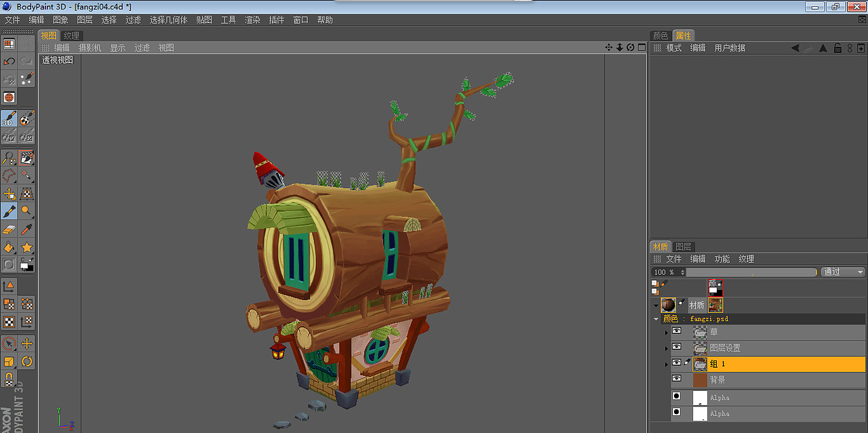This screenshot has height=433, width=868.
Task: Toggle the viewport maximize square icon
Action: click(642, 48)
